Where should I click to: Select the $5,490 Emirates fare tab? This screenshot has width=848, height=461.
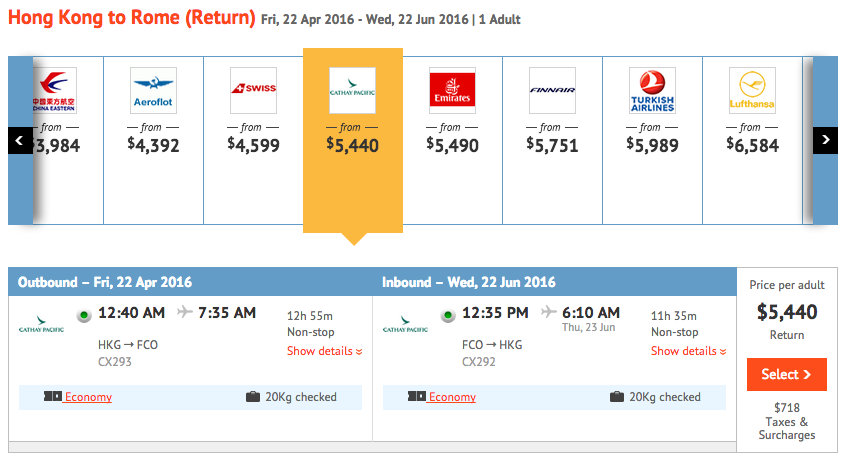pos(453,141)
